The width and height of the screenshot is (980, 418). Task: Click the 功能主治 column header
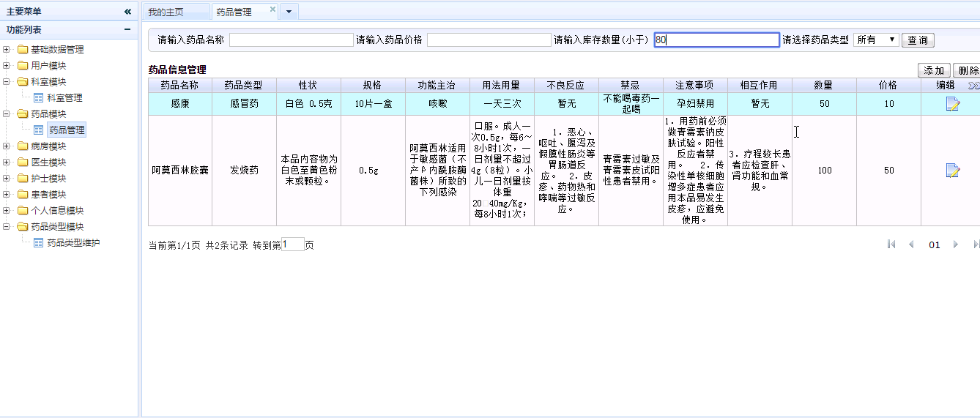437,86
